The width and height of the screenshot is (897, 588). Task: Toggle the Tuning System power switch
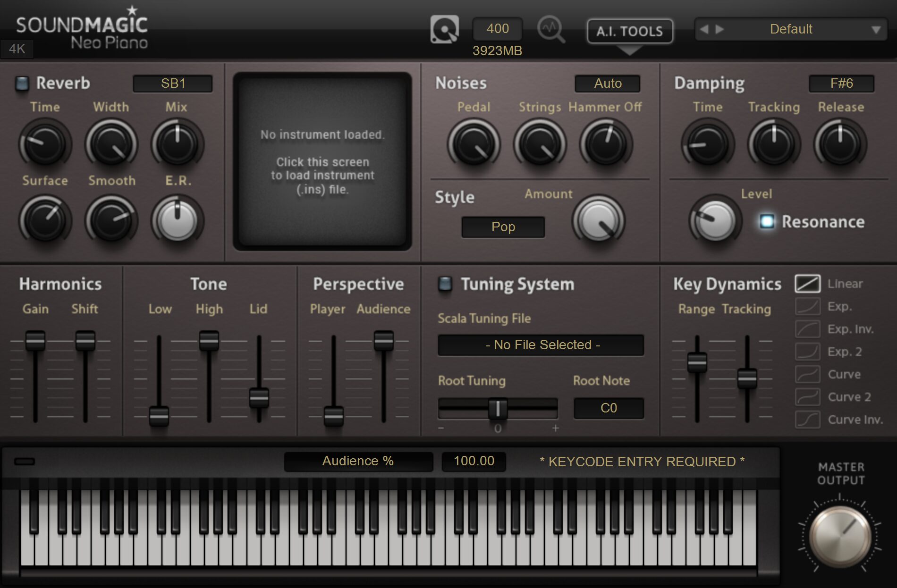click(x=445, y=284)
